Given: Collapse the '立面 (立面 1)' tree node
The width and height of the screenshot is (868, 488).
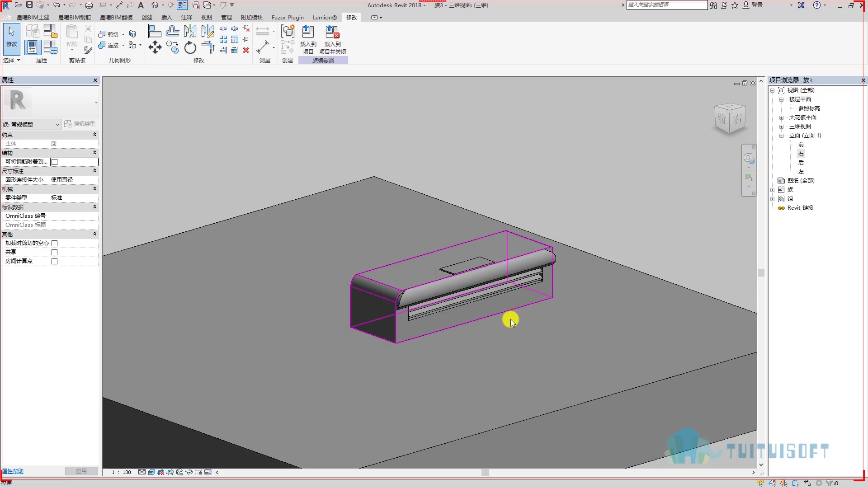Looking at the screenshot, I should [x=781, y=136].
